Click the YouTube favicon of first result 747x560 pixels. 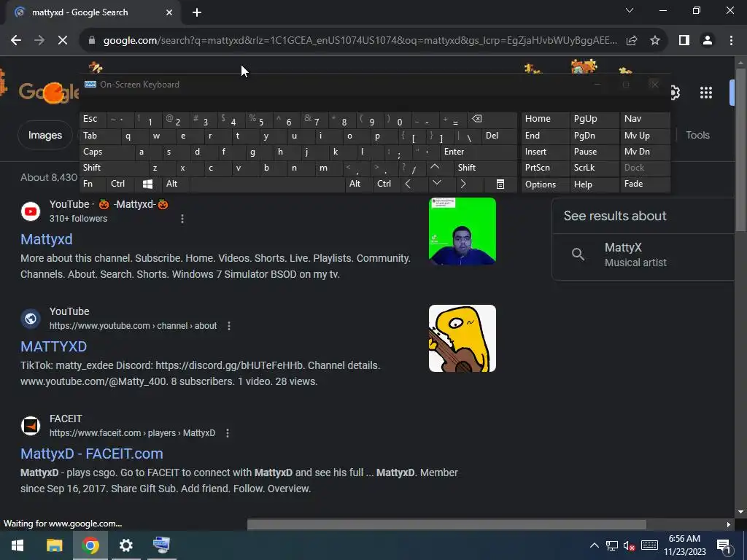click(x=31, y=211)
